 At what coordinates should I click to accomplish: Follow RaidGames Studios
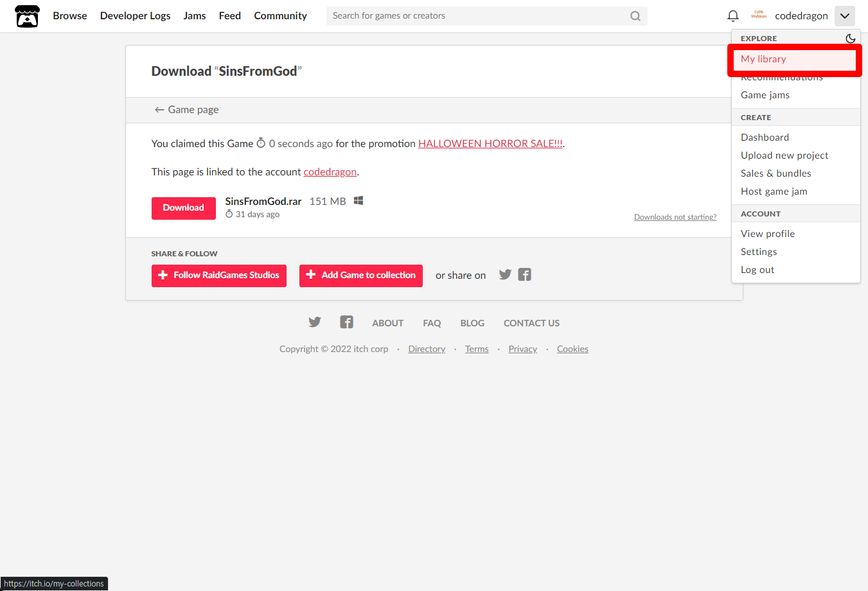219,276
